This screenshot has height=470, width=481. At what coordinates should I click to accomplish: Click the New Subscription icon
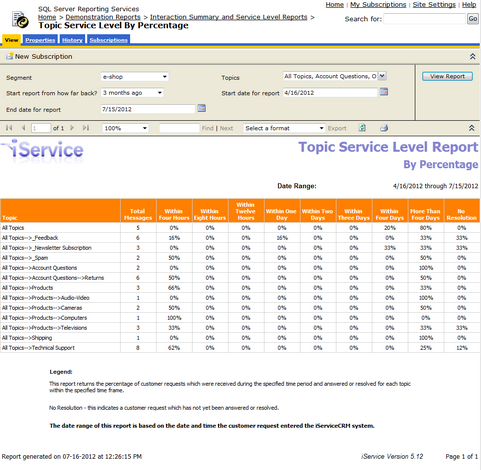pos(10,56)
